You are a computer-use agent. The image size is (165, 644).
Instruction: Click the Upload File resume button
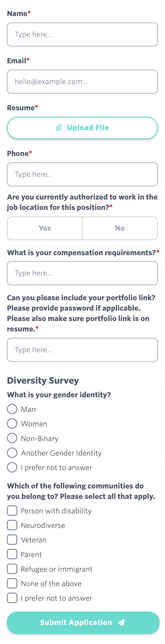point(82,128)
